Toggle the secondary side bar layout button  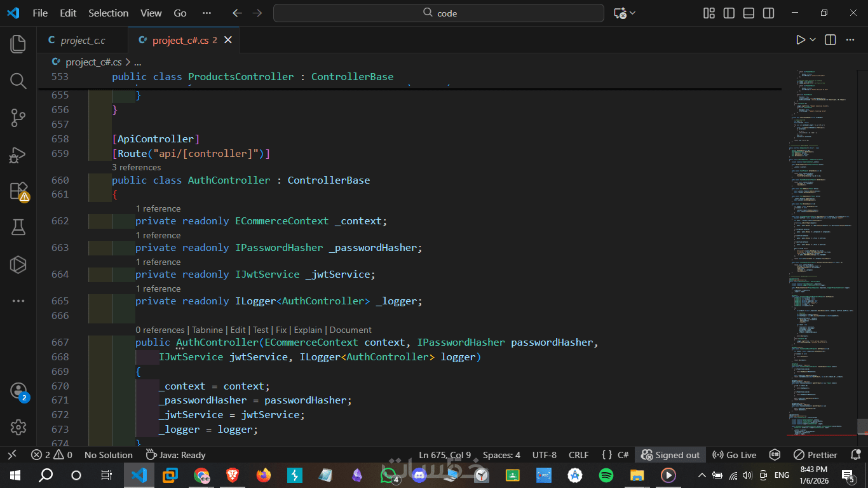768,13
